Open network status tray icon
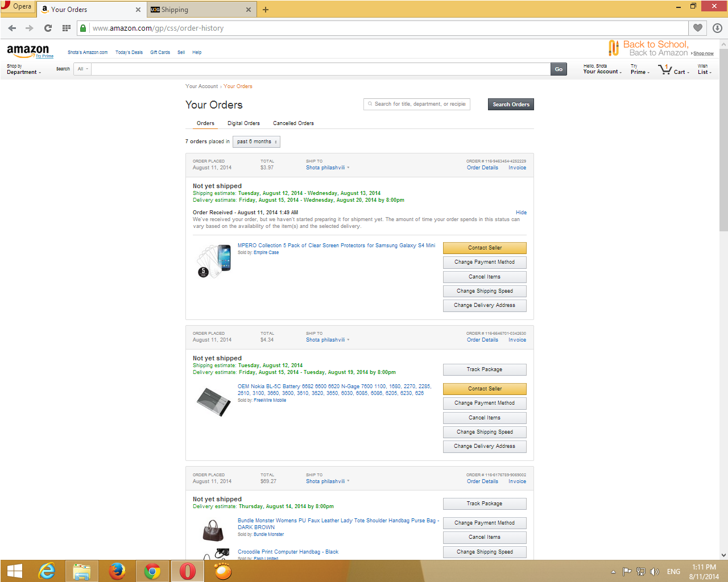 (x=641, y=572)
